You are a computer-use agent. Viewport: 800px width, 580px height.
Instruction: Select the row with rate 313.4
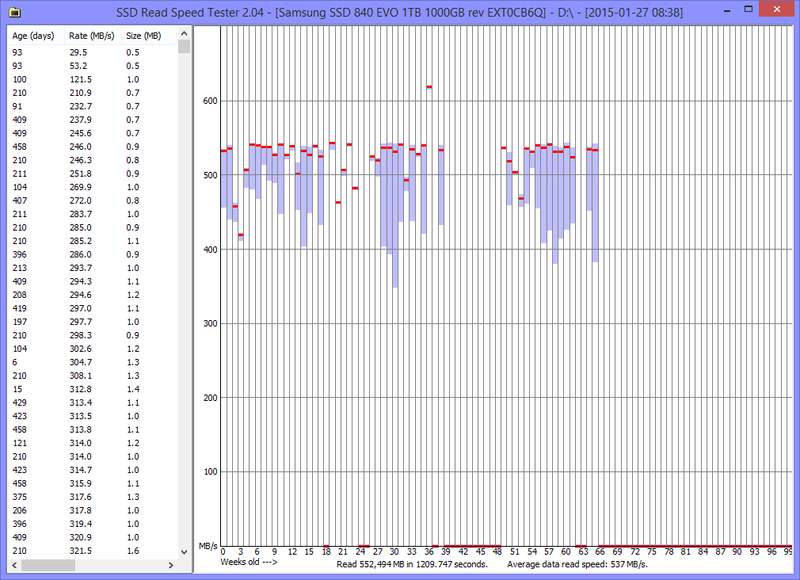[93, 402]
